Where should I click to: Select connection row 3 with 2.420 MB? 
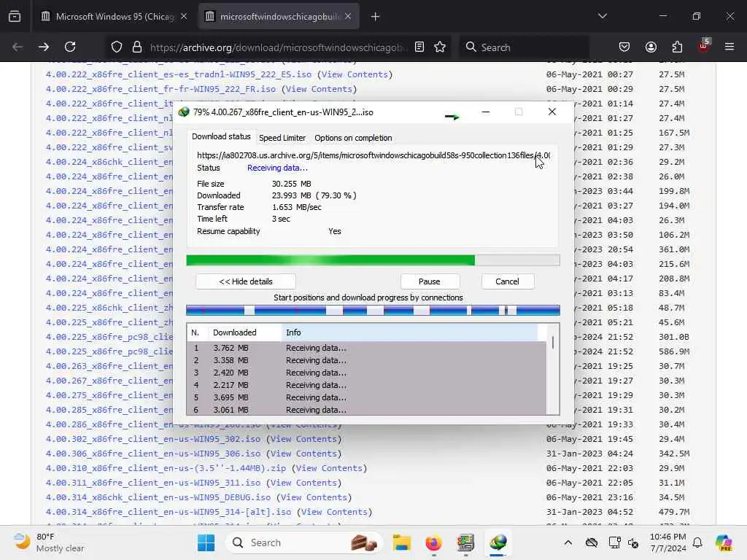coord(366,373)
